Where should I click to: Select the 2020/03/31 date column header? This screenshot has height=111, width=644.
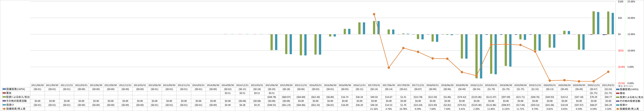click(550, 85)
